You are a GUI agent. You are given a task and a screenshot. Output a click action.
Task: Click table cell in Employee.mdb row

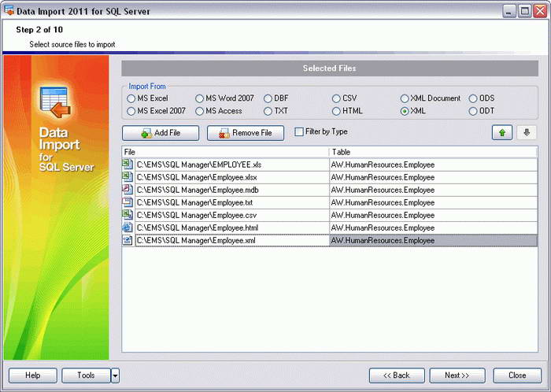[x=433, y=190]
